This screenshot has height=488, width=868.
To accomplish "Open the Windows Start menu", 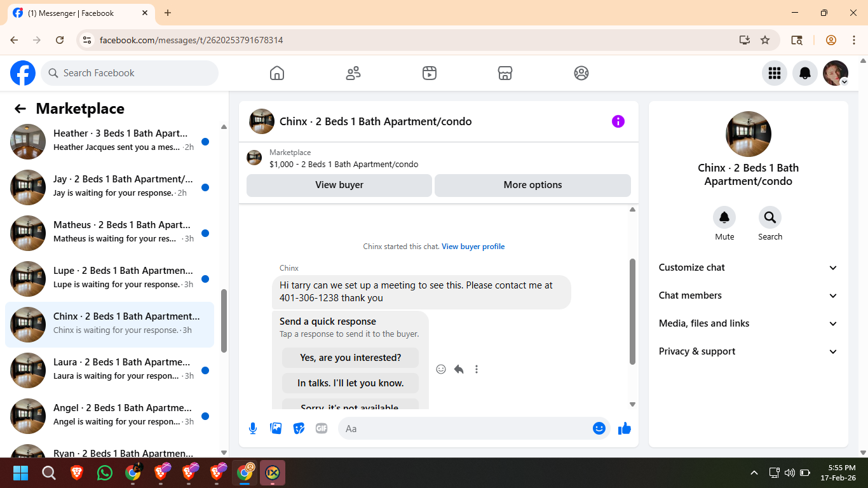I will pyautogui.click(x=21, y=473).
